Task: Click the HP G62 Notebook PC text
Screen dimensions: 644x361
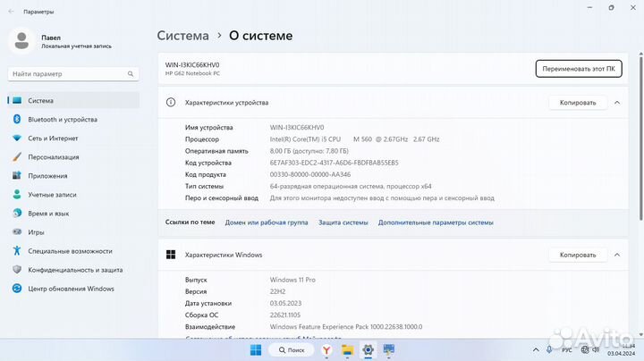Action: pyautogui.click(x=192, y=73)
